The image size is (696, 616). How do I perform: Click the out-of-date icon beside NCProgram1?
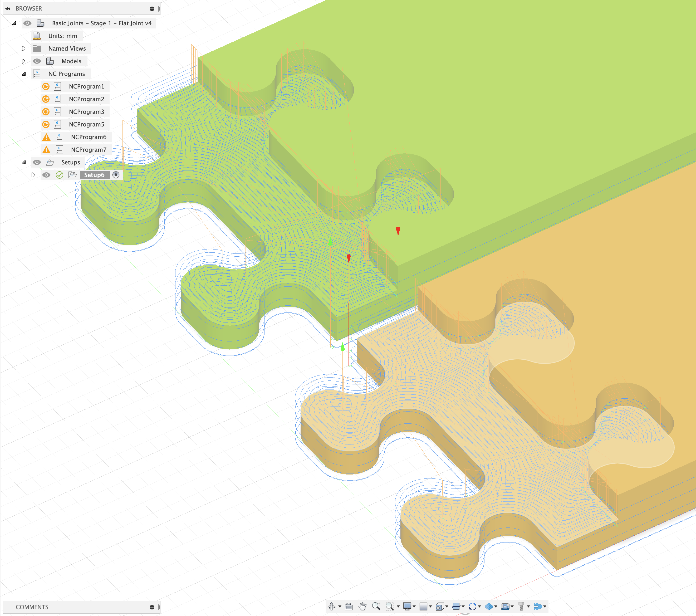point(46,86)
